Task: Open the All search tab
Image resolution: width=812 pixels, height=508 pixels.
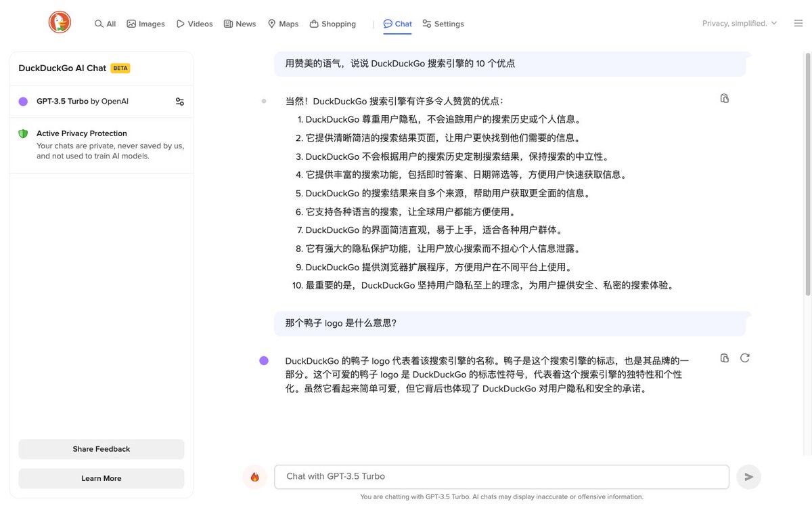Action: [x=105, y=24]
